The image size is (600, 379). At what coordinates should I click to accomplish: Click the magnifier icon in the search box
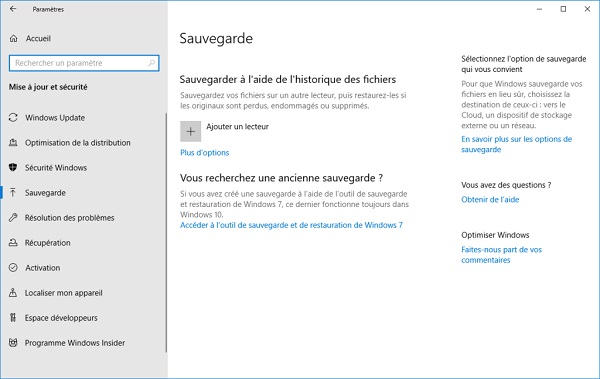click(x=152, y=63)
